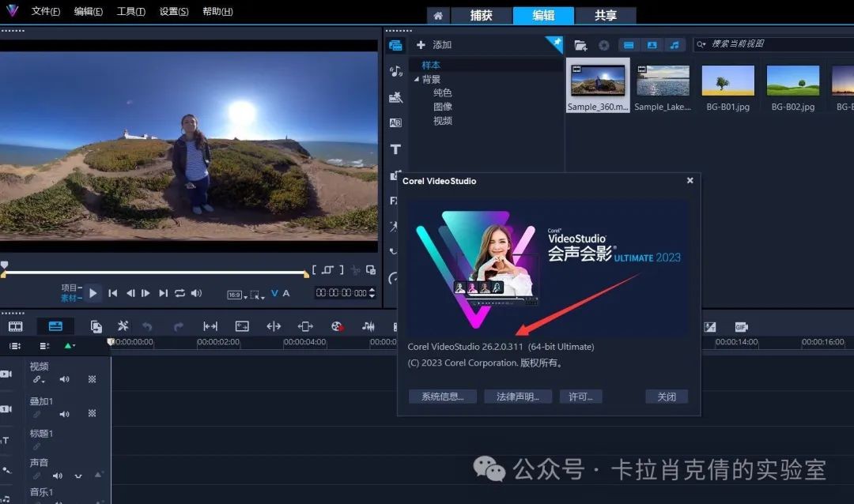Click the 系统信息 button
This screenshot has width=854, height=504.
click(442, 397)
